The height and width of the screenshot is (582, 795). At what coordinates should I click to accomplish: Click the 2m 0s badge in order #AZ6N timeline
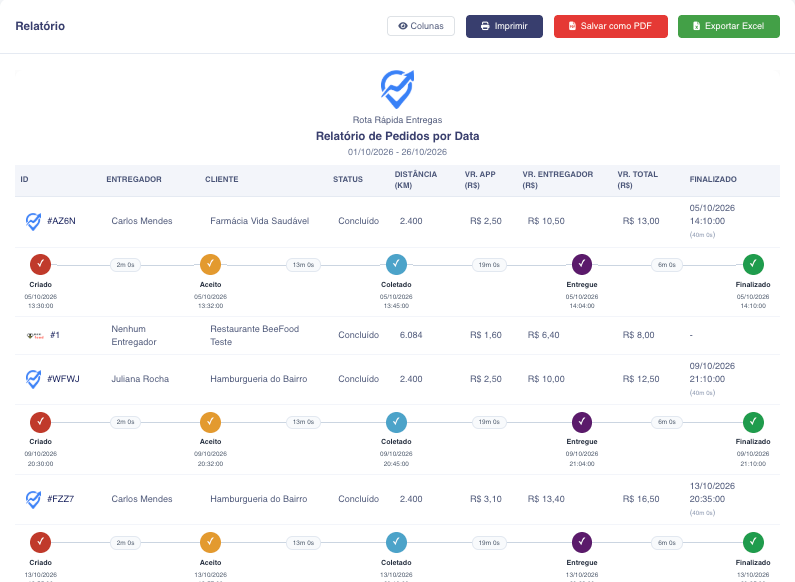pos(125,265)
